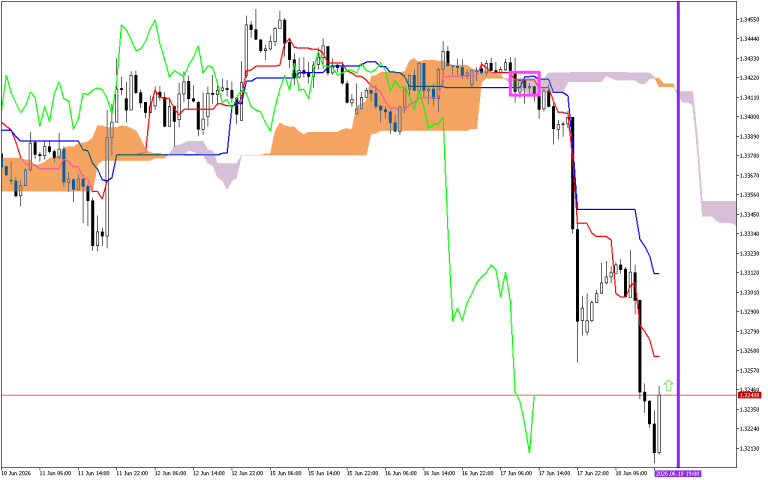Click the 17 Jun 06:00 time label

coord(516,473)
